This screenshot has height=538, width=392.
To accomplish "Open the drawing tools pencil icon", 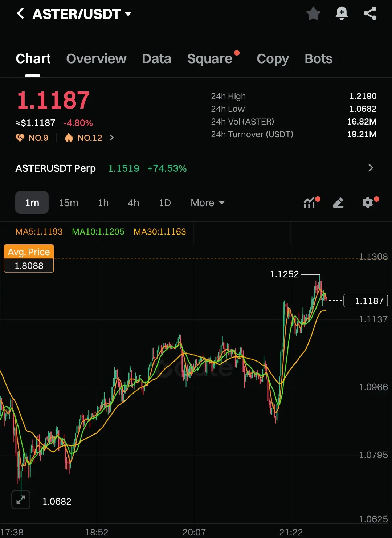I will click(338, 203).
